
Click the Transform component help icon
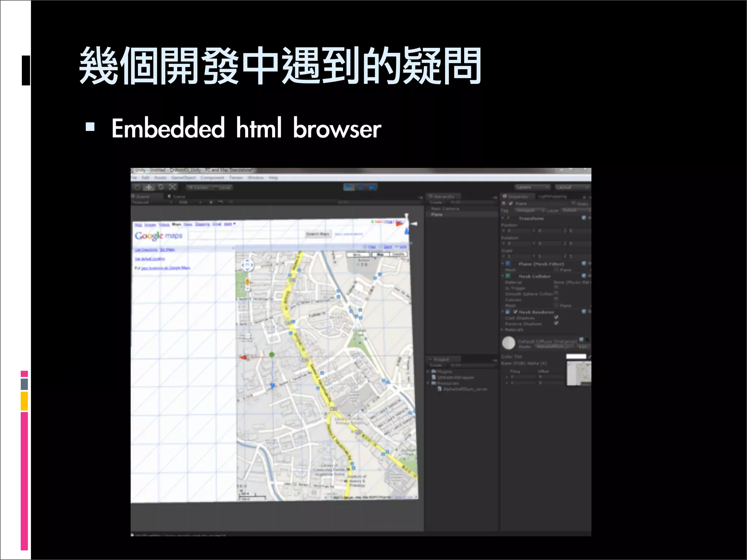[584, 218]
